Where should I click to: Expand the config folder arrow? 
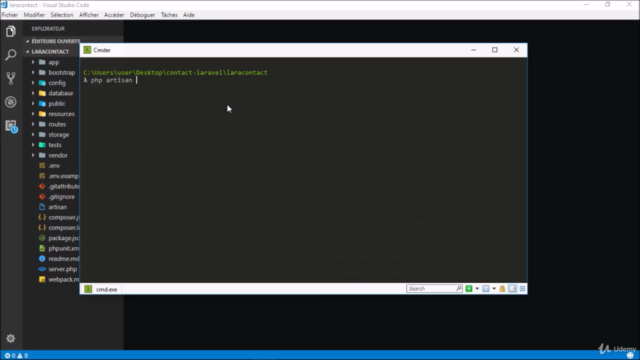(x=33, y=83)
